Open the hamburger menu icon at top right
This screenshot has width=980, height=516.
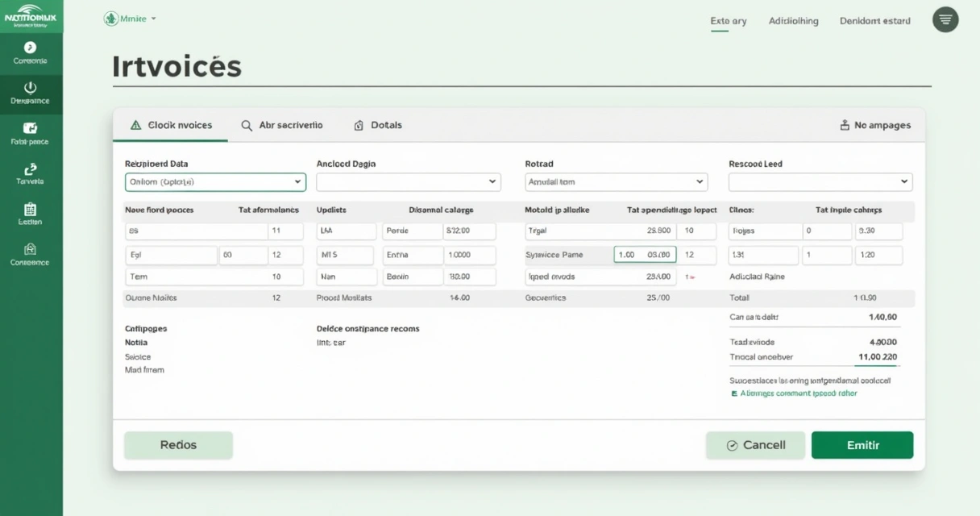coord(945,19)
